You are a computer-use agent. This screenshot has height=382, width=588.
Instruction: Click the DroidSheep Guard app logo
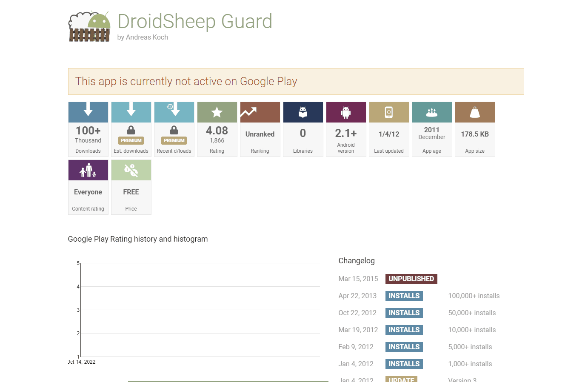point(90,26)
